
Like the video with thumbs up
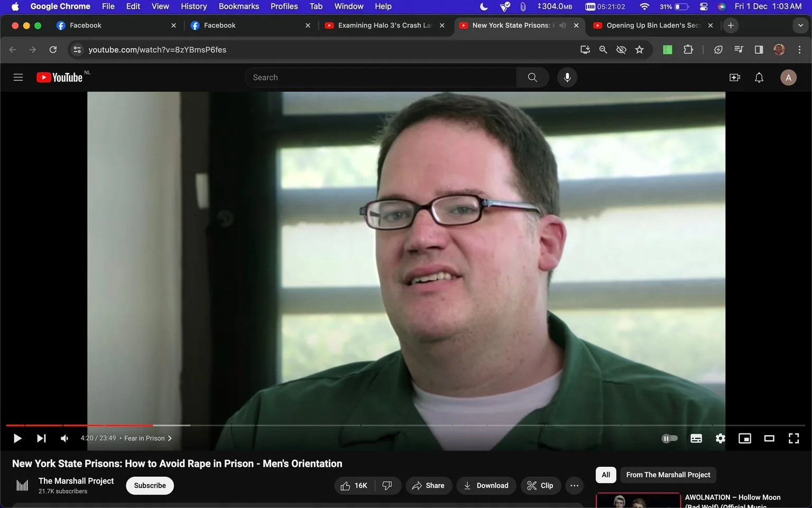[x=349, y=485]
